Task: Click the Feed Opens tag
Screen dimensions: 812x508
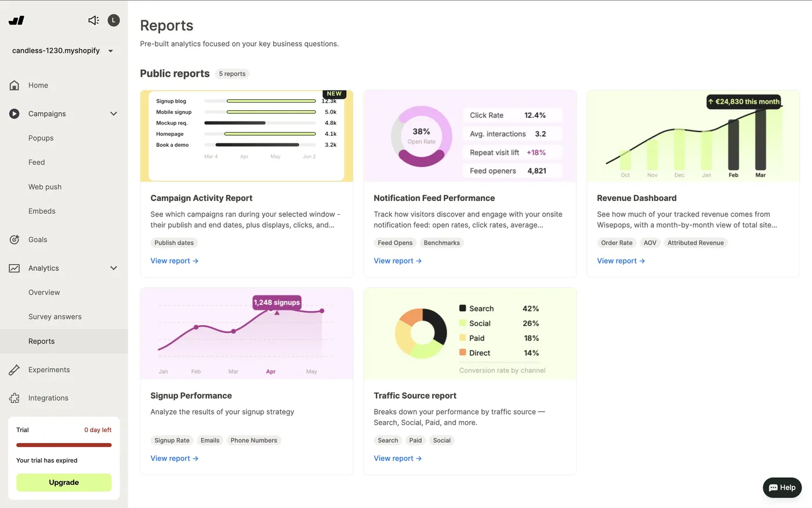Action: coord(395,243)
